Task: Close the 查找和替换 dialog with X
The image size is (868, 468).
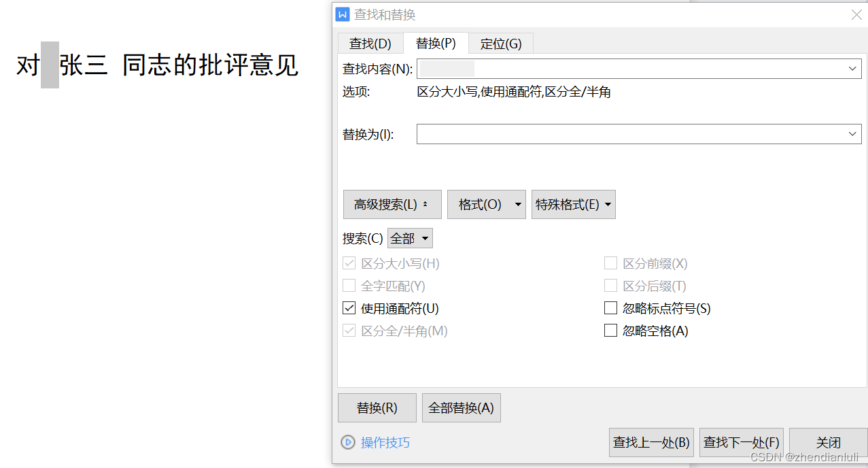Action: pyautogui.click(x=856, y=14)
